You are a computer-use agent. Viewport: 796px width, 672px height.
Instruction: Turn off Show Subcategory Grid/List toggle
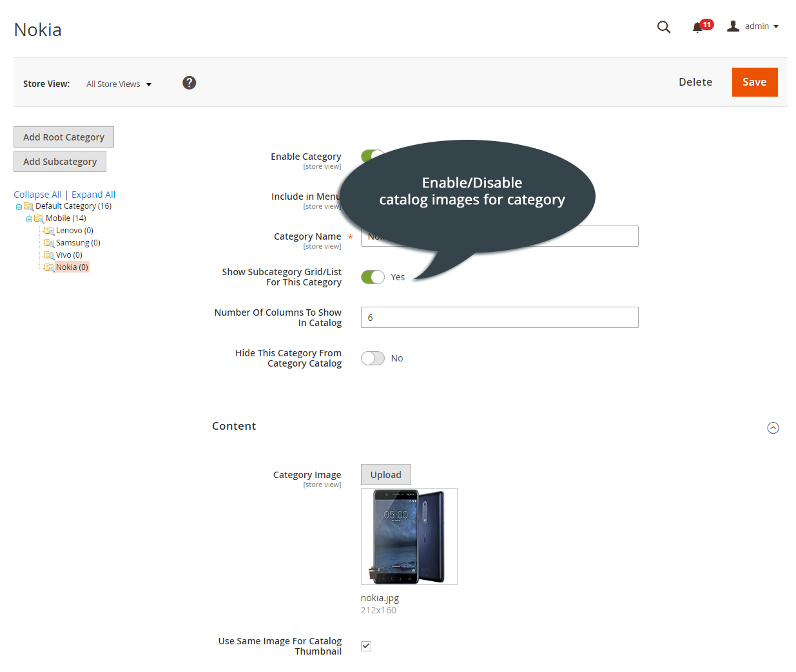coord(373,276)
